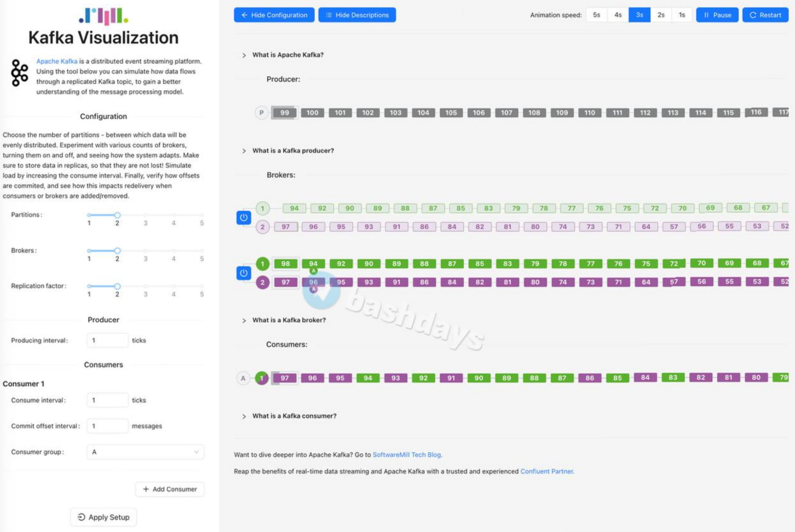Click partition 2 badge on second broker
Viewport: 795px width, 532px height.
click(262, 282)
